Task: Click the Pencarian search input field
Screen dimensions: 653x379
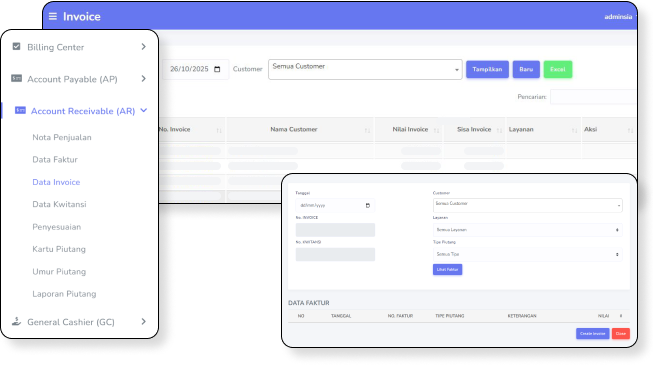Action: click(x=593, y=97)
